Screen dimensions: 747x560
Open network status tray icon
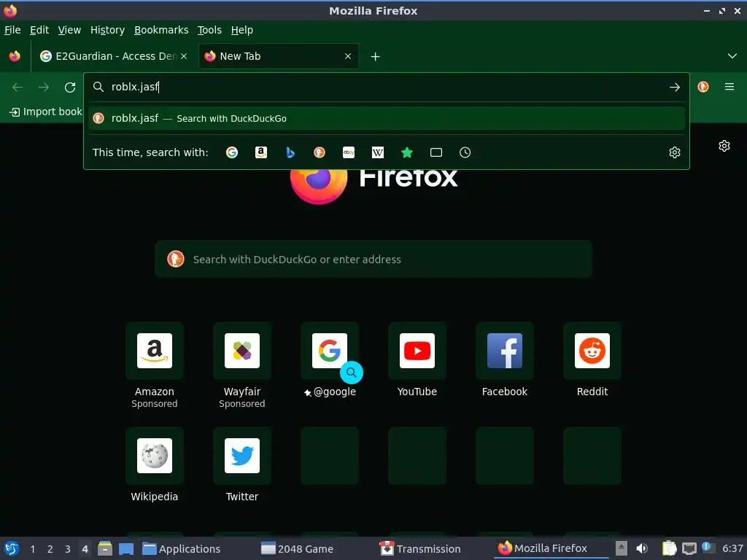click(x=689, y=548)
